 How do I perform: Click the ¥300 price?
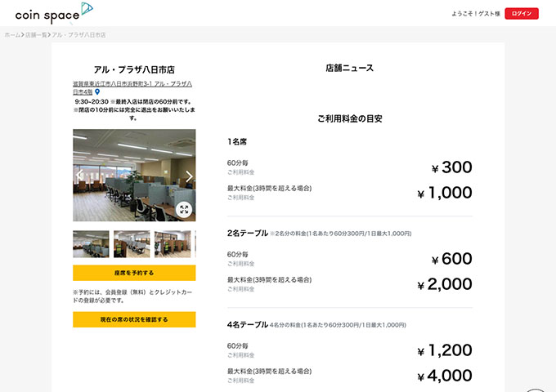(451, 167)
